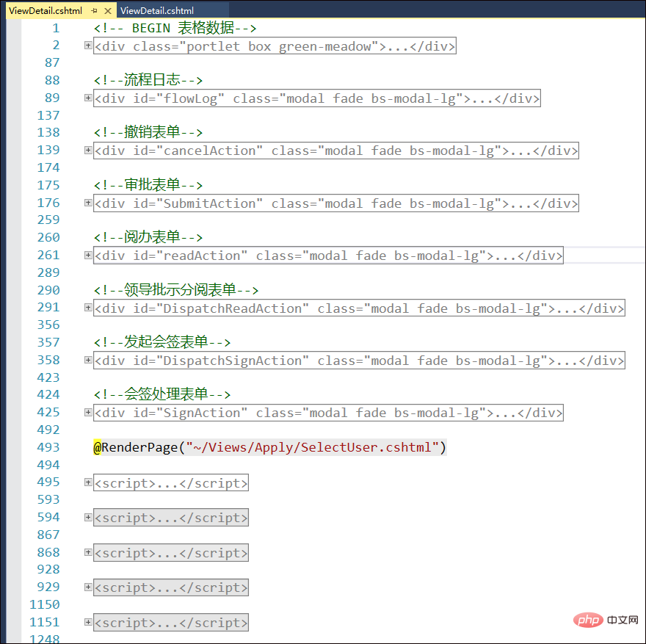646x644 pixels.
Task: Click line number 261
Action: coord(48,255)
